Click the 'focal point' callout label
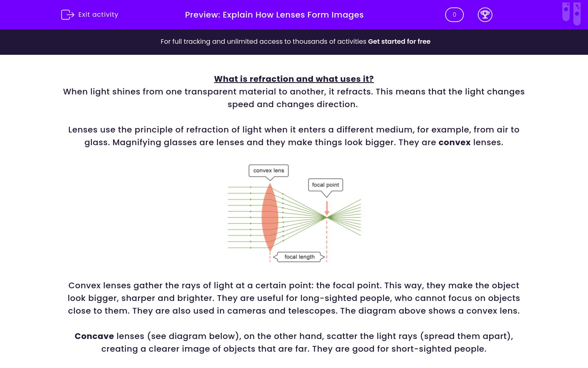588x368 pixels. tap(325, 185)
